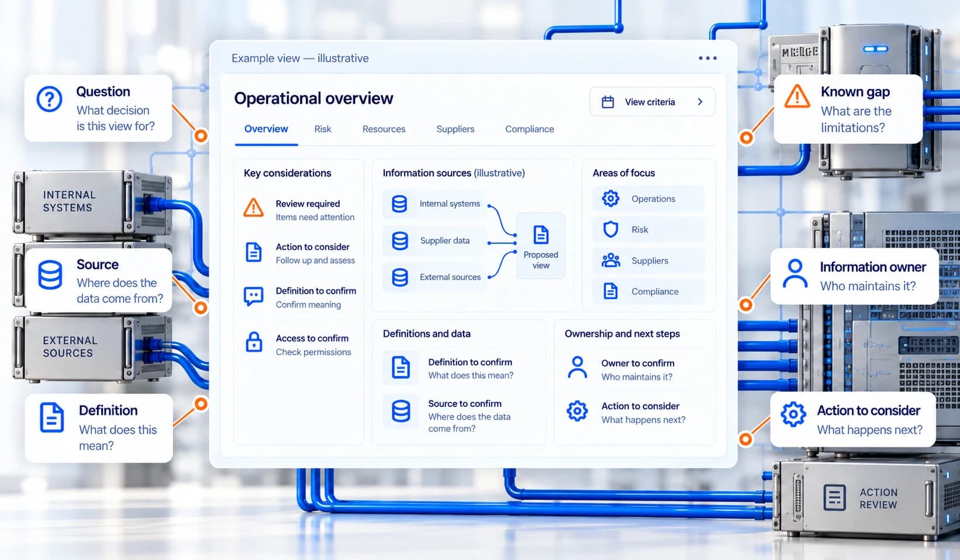
Task: Click the 'Example view — illustrative' title
Action: pos(300,58)
